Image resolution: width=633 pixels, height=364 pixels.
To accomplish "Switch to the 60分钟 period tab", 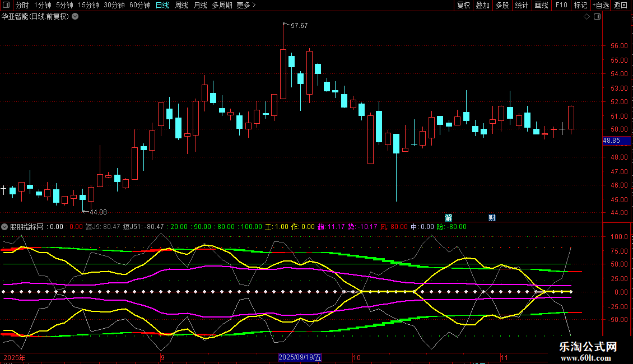I will [x=139, y=5].
